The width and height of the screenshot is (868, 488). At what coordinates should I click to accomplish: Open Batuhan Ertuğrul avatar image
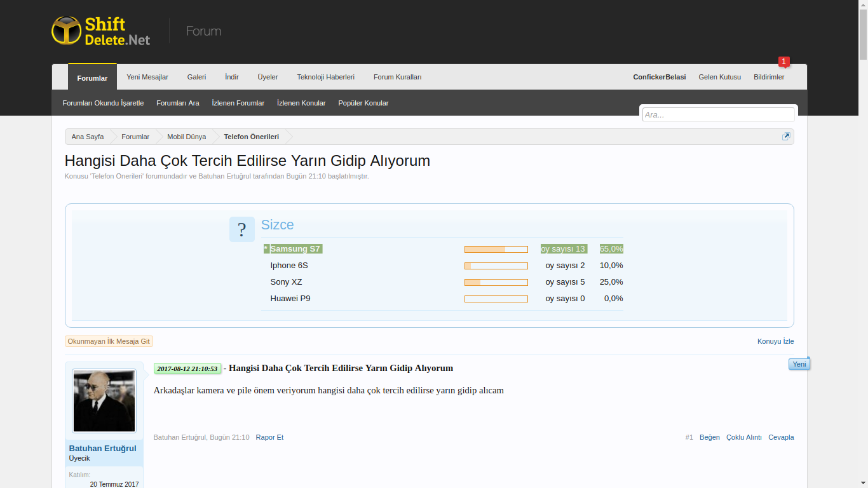(x=104, y=401)
